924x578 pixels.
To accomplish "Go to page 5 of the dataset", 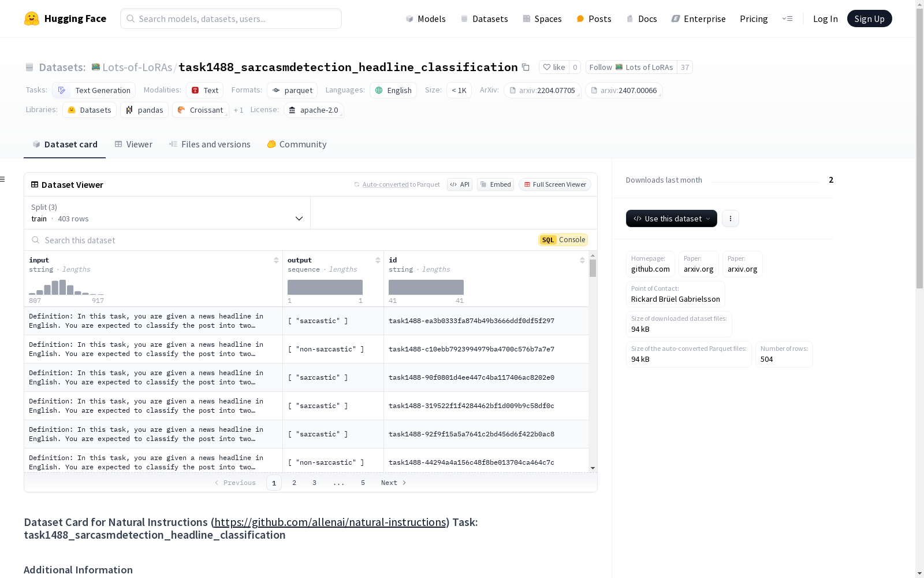I will click(x=363, y=483).
